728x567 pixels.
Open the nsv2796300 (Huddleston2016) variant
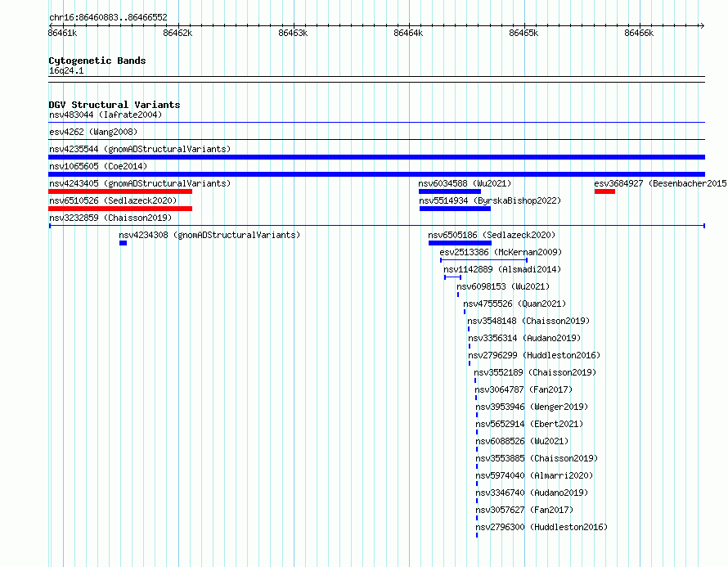coord(542,527)
